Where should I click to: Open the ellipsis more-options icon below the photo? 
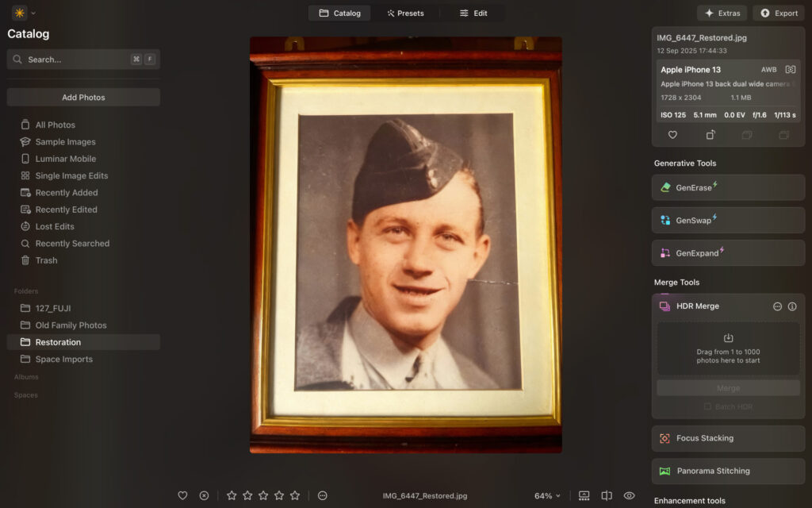(323, 495)
